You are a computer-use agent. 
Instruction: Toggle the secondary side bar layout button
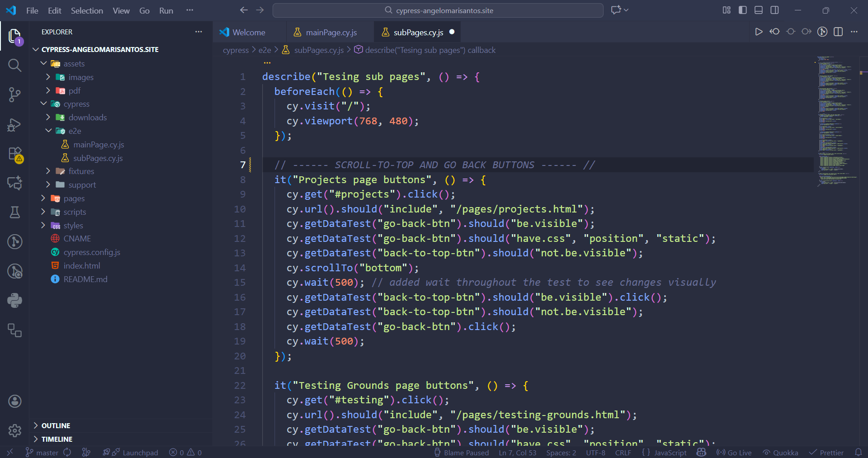[774, 10]
